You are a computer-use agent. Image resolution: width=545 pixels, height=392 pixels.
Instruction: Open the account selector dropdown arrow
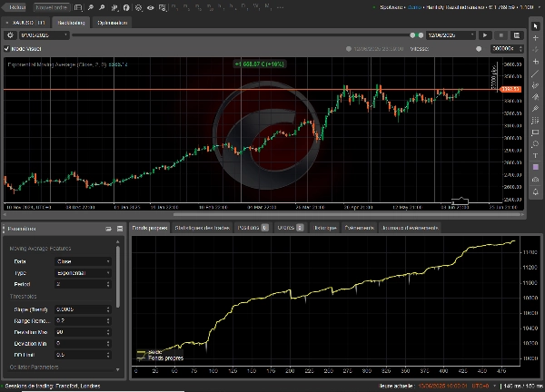541,7
